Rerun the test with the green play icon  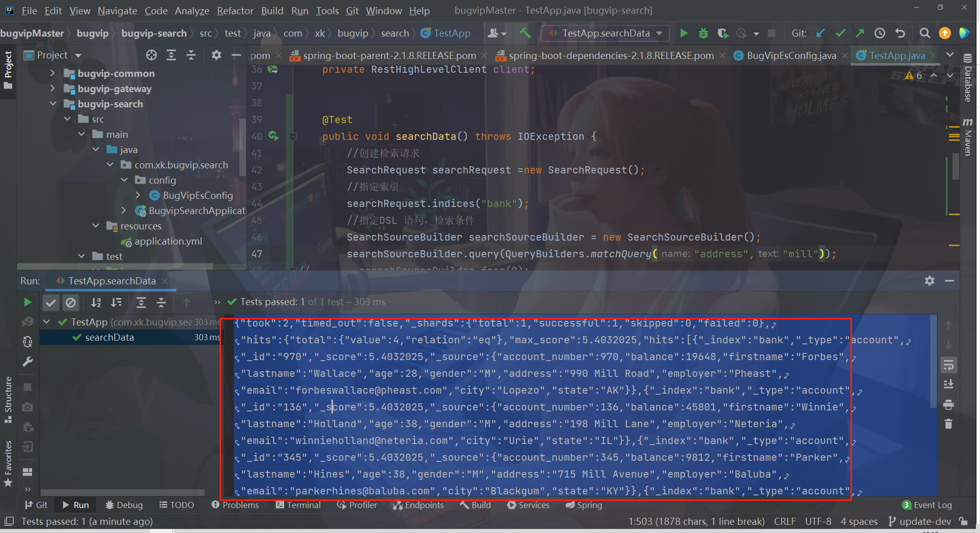[x=28, y=302]
